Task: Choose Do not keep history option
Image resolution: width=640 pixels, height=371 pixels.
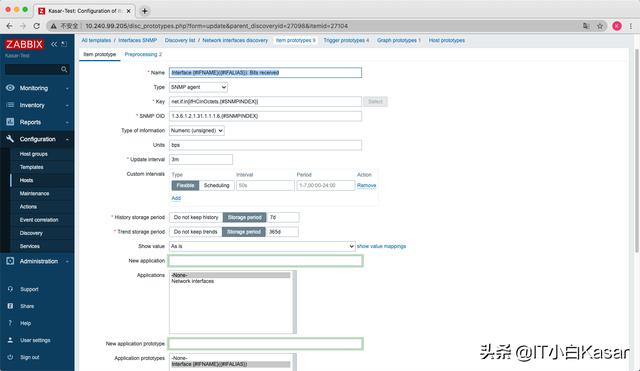Action: pyautogui.click(x=196, y=218)
